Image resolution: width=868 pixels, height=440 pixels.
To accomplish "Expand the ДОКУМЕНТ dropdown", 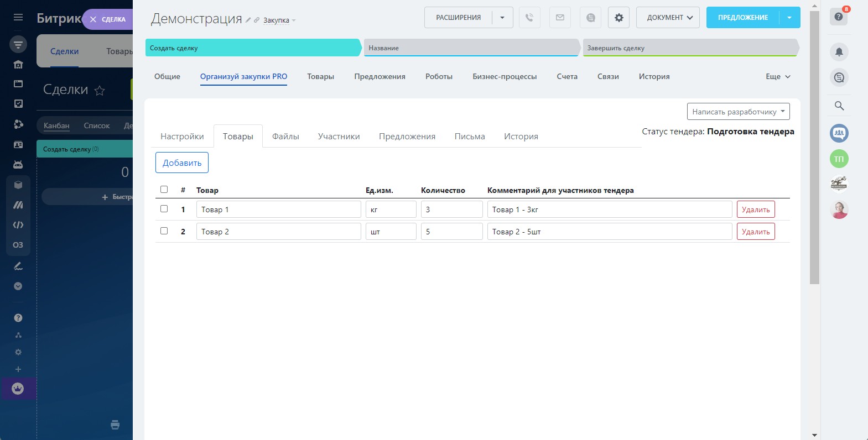I will coord(668,18).
